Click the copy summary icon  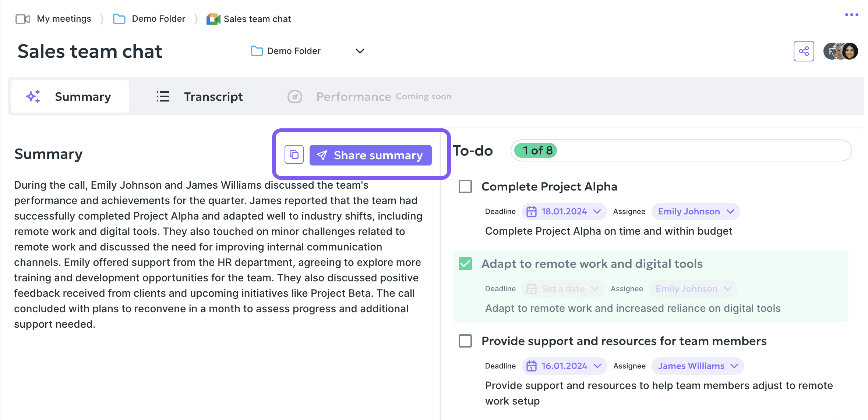[293, 156]
